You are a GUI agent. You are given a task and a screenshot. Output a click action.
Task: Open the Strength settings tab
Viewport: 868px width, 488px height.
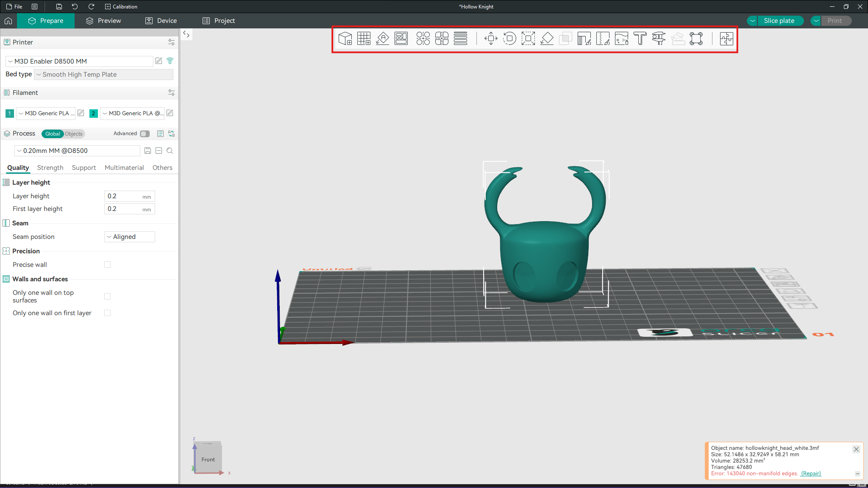[x=50, y=168]
